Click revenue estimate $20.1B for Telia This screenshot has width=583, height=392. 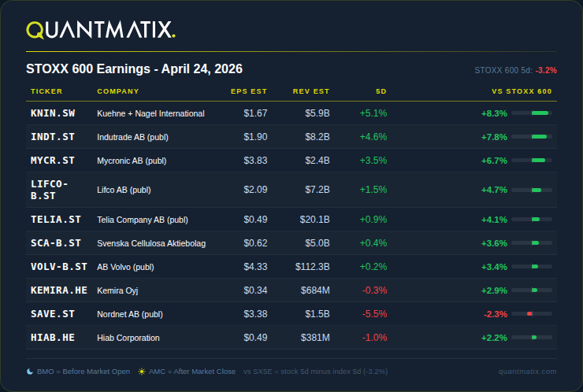[x=315, y=220]
